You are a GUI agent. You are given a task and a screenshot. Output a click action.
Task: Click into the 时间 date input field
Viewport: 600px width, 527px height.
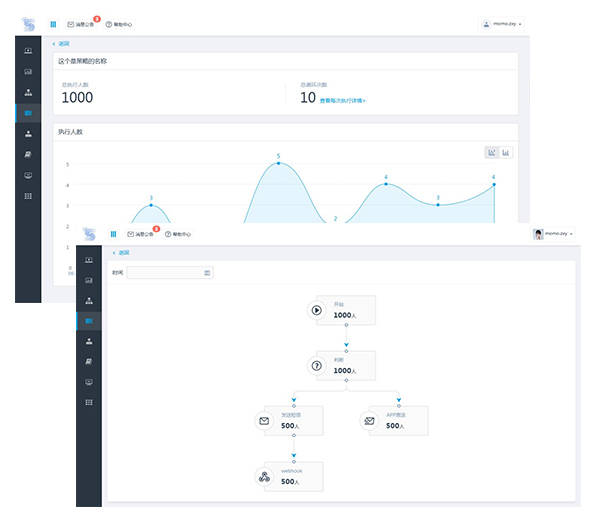(165, 272)
